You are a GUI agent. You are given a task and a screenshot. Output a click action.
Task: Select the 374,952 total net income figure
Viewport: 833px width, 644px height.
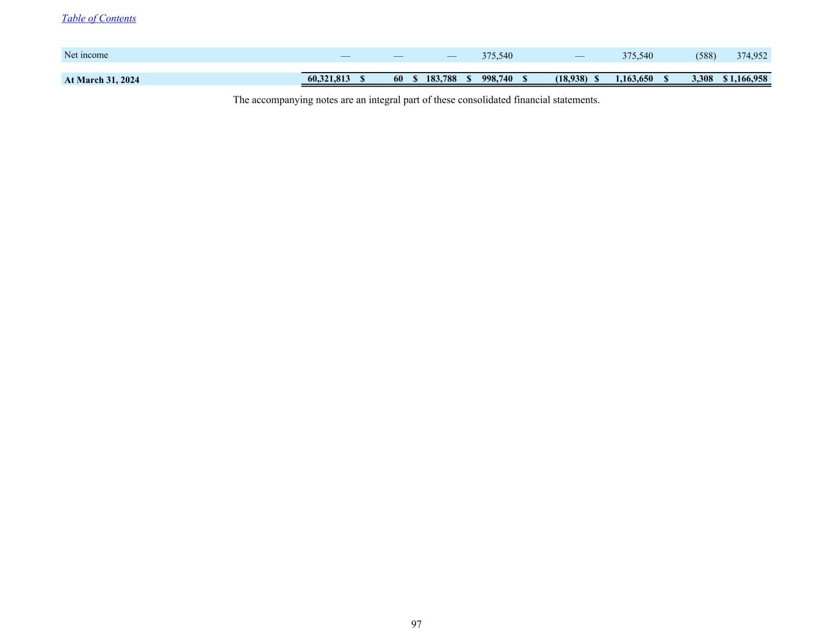(751, 56)
